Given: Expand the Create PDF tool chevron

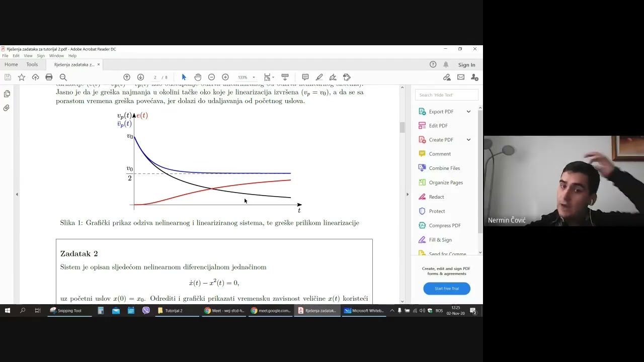Looking at the screenshot, I should click(468, 140).
